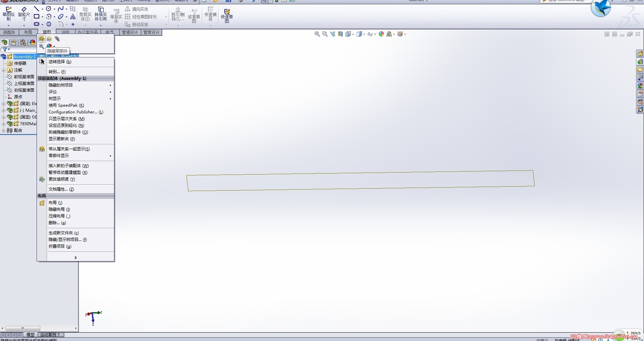644x341 pixels.
Task: Choose Configuration Publisher... menu entry
Action: click(76, 112)
